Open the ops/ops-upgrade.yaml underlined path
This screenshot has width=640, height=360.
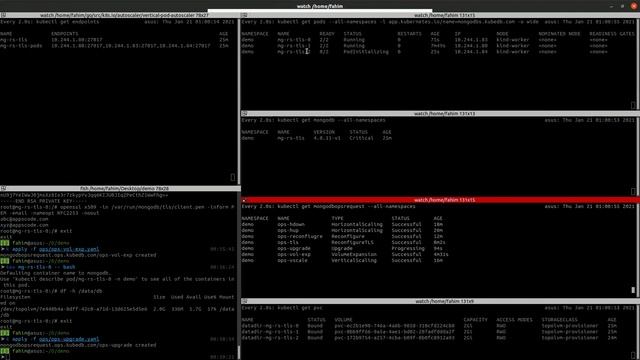pos(69,339)
